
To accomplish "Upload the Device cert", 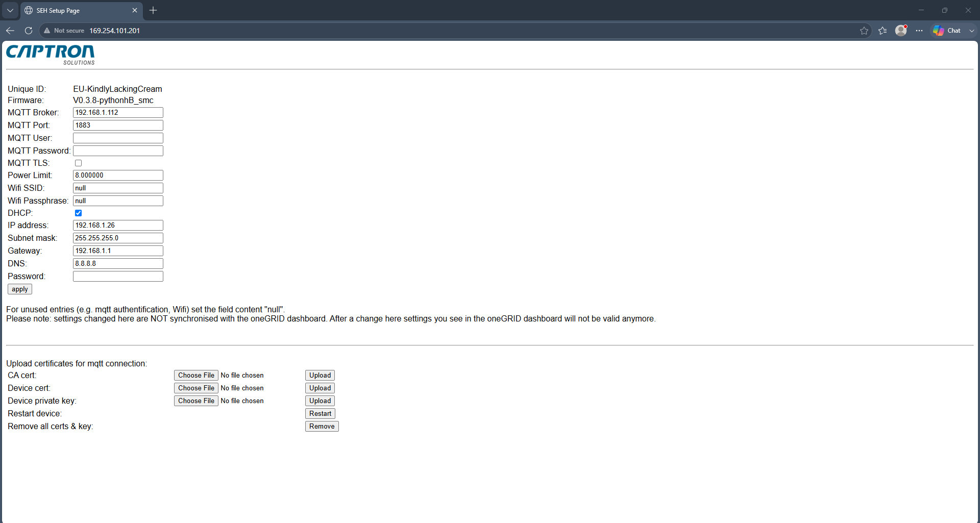I will click(320, 388).
